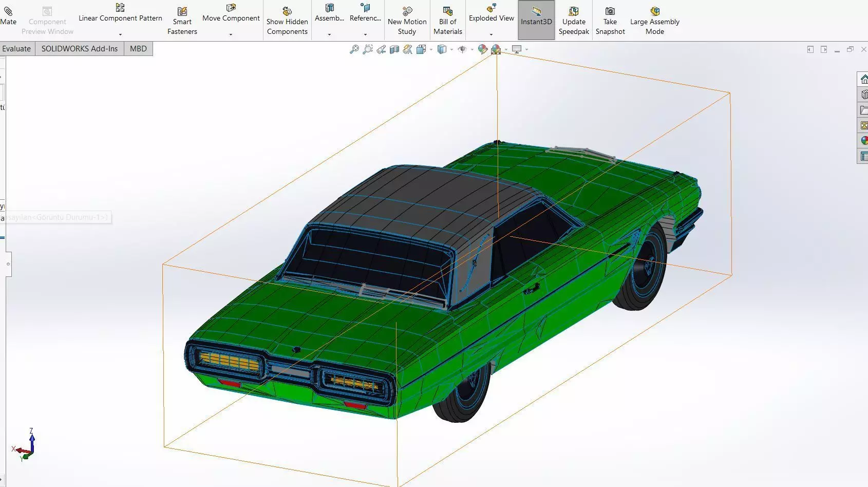Expand the Exploded View dropdown arrow
The width and height of the screenshot is (868, 487).
click(x=491, y=35)
